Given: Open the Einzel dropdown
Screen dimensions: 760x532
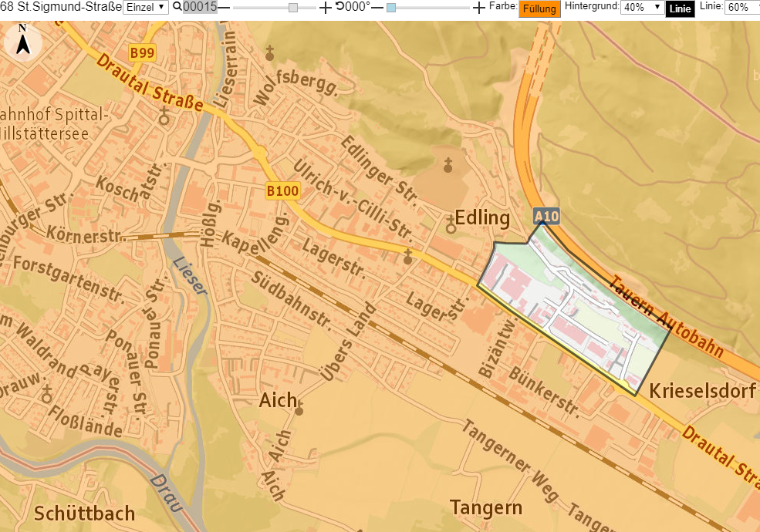Looking at the screenshot, I should pyautogui.click(x=145, y=7).
